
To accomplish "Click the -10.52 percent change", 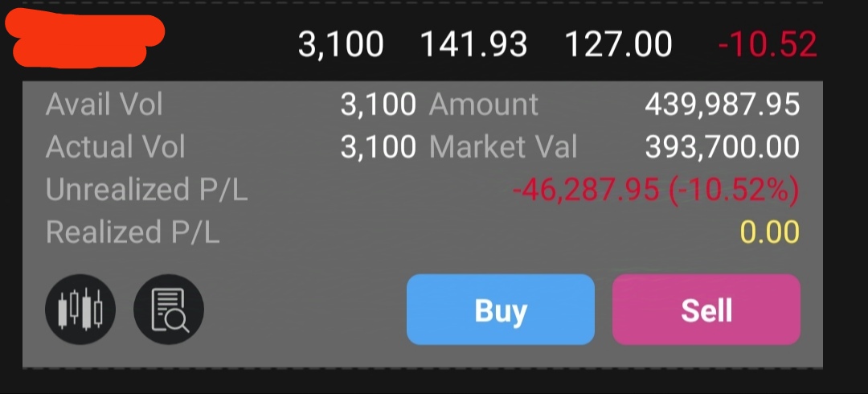I will coord(768,44).
